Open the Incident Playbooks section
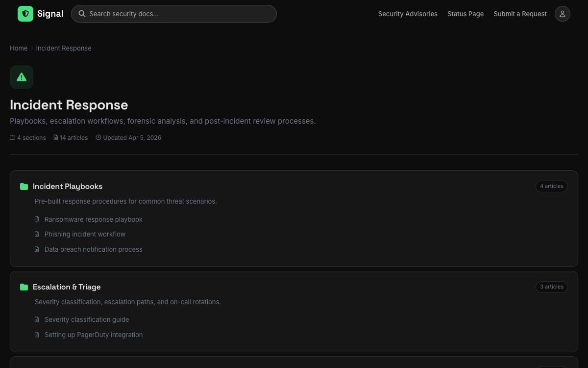Screen dimensions: 588x368 (x=68, y=186)
